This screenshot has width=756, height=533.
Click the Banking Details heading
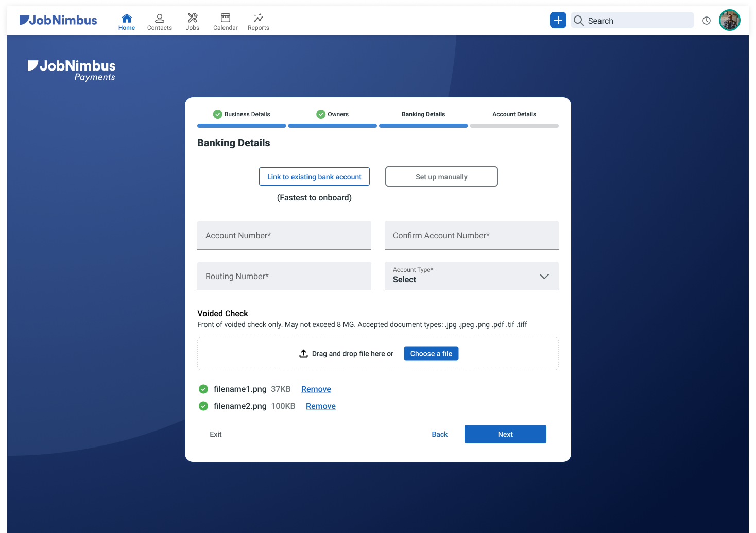[234, 143]
